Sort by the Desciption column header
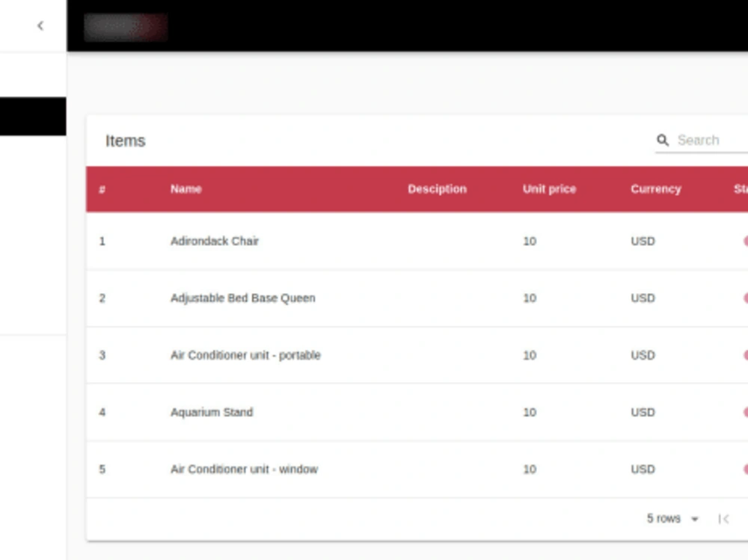748x560 pixels. click(x=437, y=189)
